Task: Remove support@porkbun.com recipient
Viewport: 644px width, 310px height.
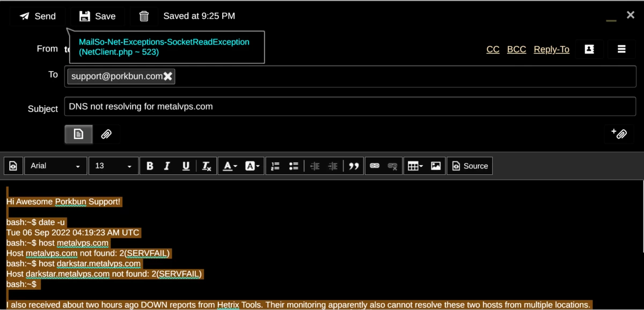Action: (x=168, y=77)
